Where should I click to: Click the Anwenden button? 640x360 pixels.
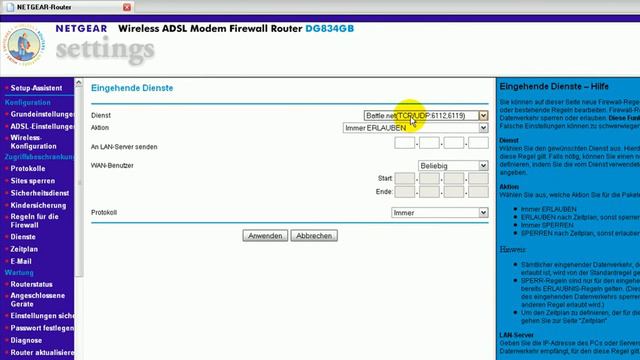265,236
